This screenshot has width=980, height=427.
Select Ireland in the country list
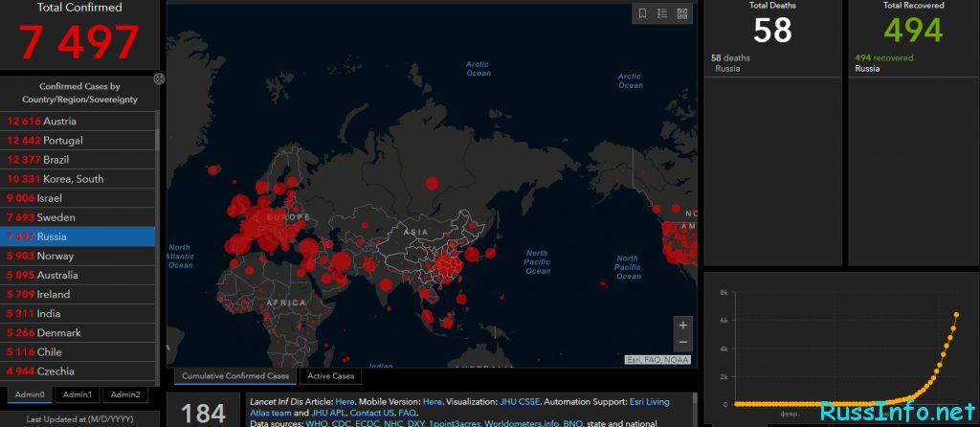click(x=78, y=295)
